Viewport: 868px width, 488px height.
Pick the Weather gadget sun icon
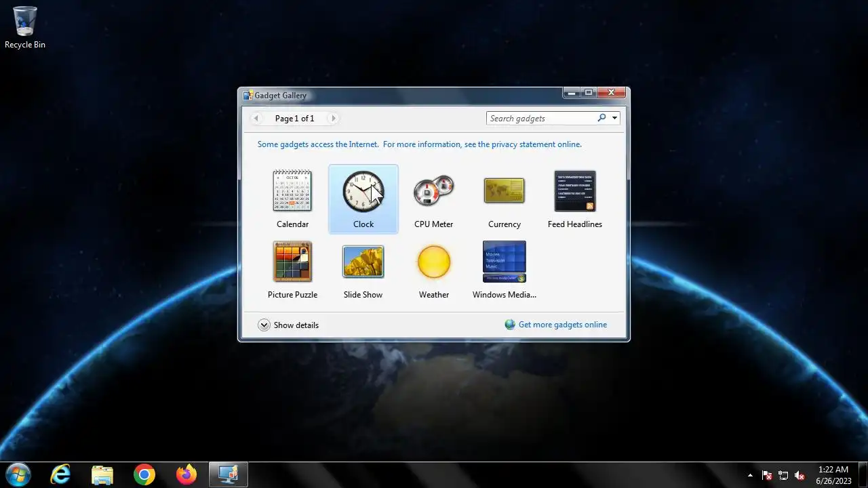[434, 262]
